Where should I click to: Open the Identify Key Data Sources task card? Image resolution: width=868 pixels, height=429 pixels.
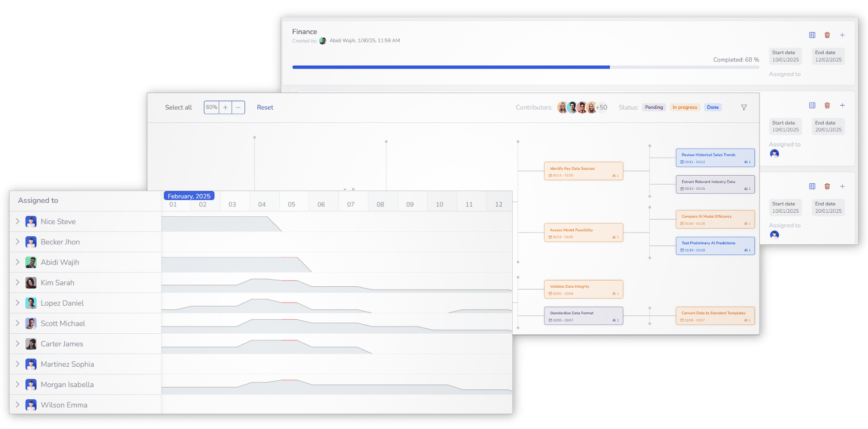(x=583, y=171)
